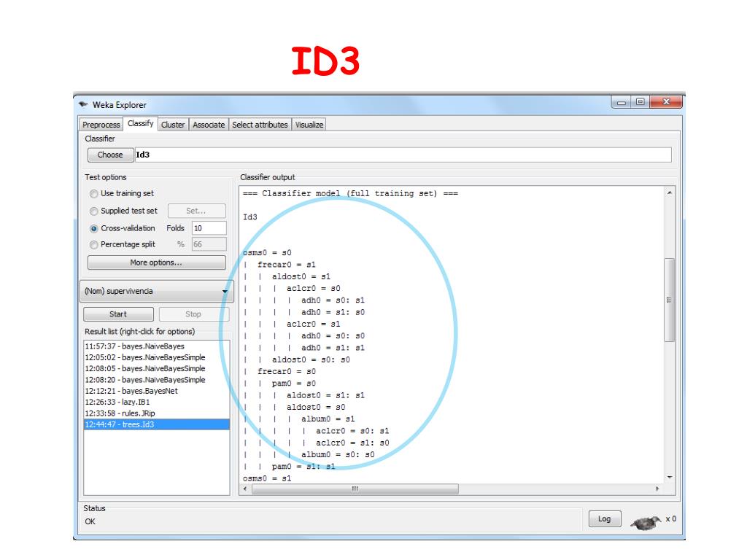
Task: Click the 'osms0 = s0' tree line
Action: pos(267,253)
